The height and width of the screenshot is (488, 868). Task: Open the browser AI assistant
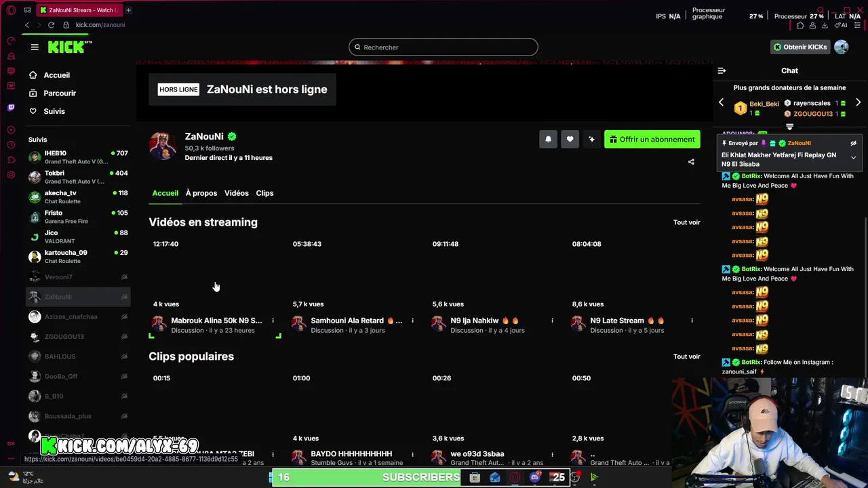coord(841,25)
